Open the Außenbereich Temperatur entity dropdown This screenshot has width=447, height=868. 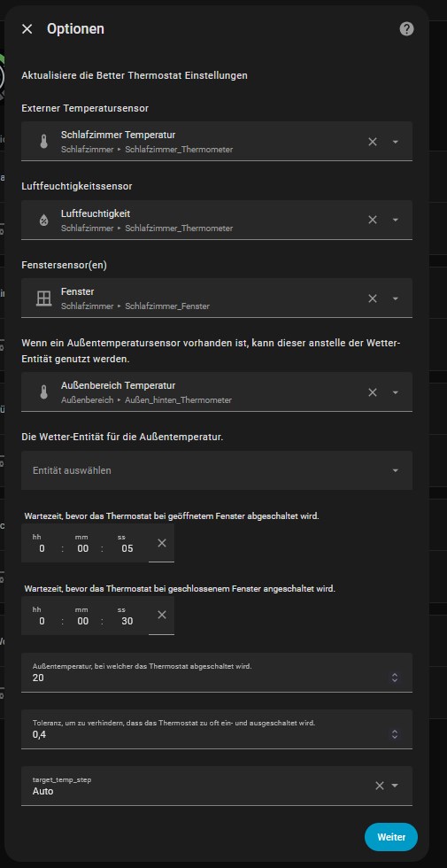coord(395,391)
